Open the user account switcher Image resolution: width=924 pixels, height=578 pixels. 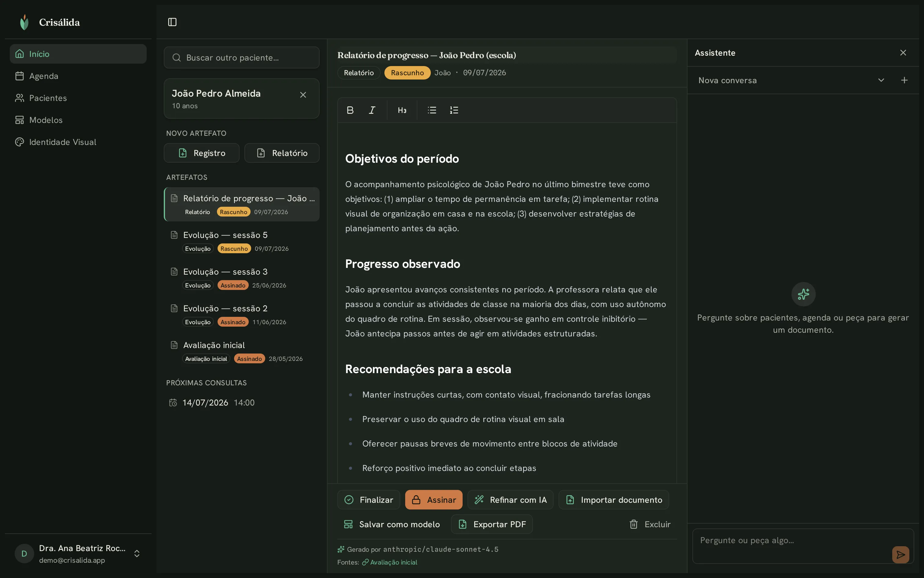(x=137, y=554)
